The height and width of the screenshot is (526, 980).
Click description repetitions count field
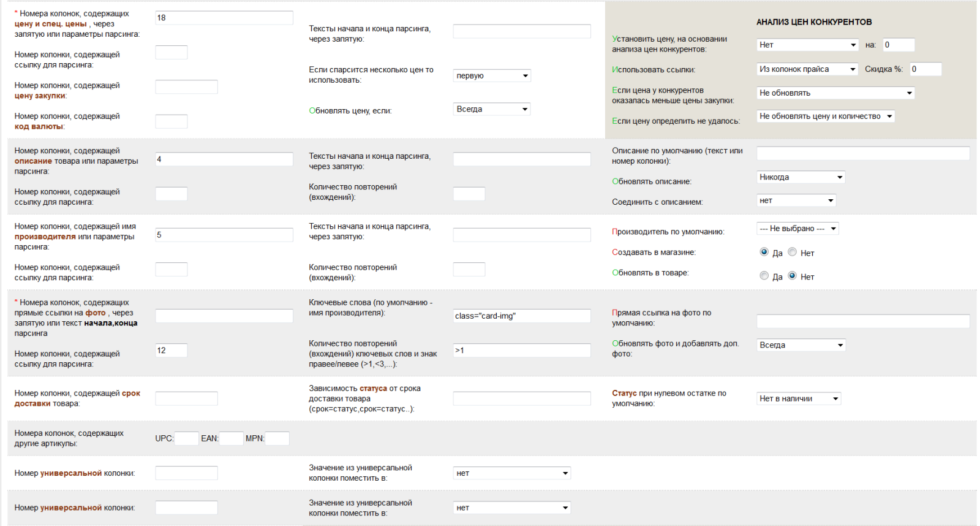[469, 194]
